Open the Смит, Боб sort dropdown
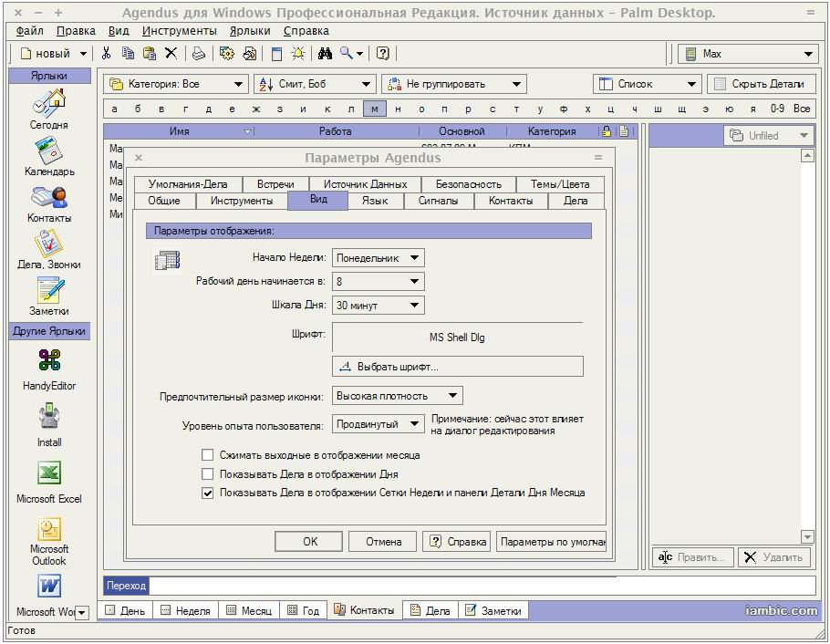 click(x=315, y=84)
